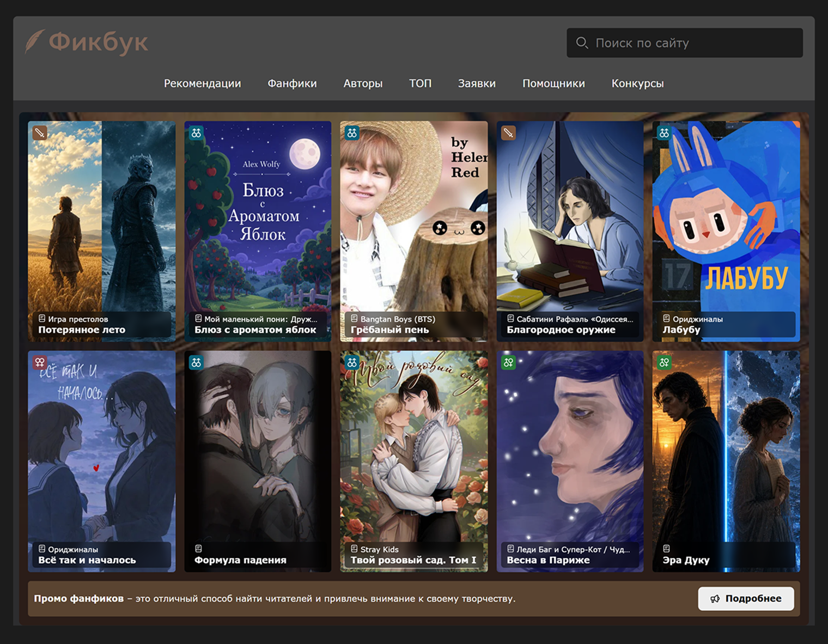
Task: Open the story title Грёбаный пень
Action: 390,330
